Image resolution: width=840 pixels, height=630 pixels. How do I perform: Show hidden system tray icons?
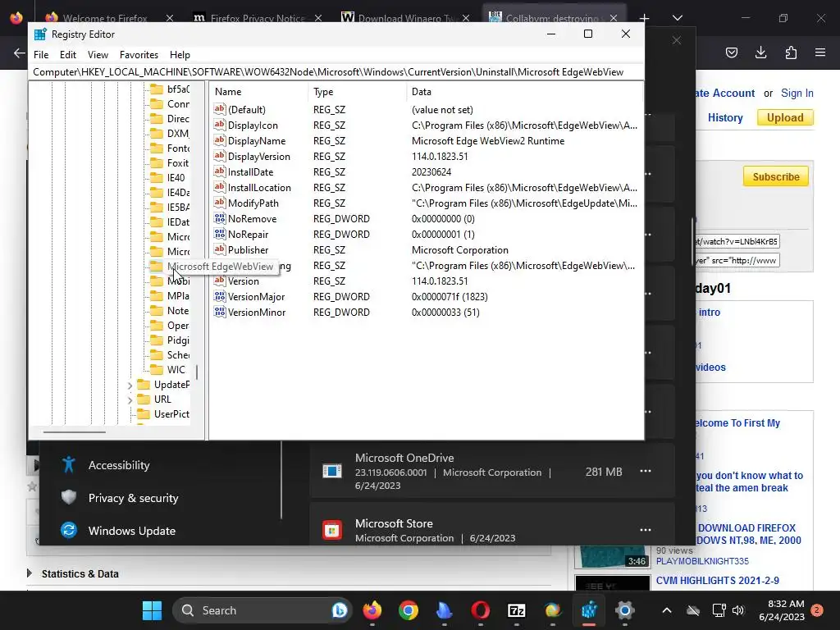click(666, 610)
